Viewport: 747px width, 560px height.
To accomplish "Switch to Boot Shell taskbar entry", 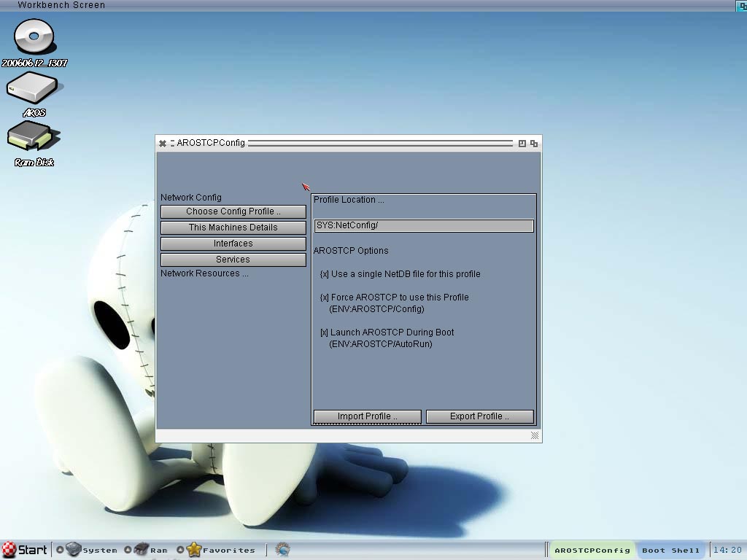I will pos(671,550).
